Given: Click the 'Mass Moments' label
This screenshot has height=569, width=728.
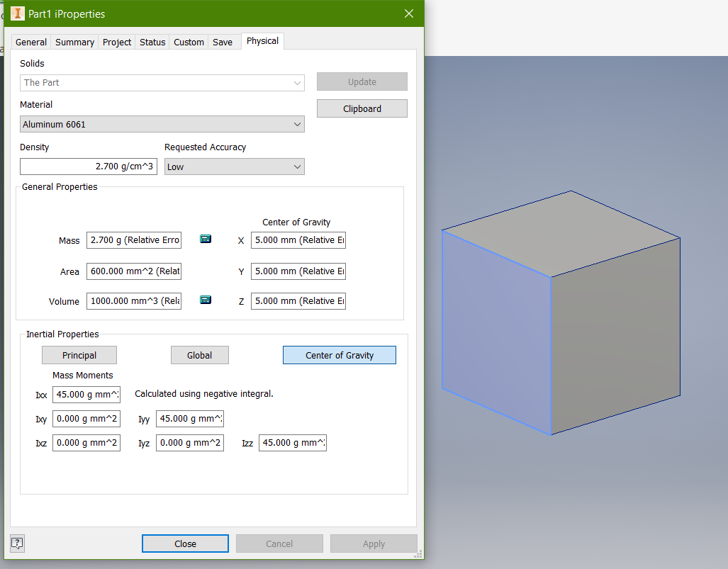Looking at the screenshot, I should [x=83, y=375].
